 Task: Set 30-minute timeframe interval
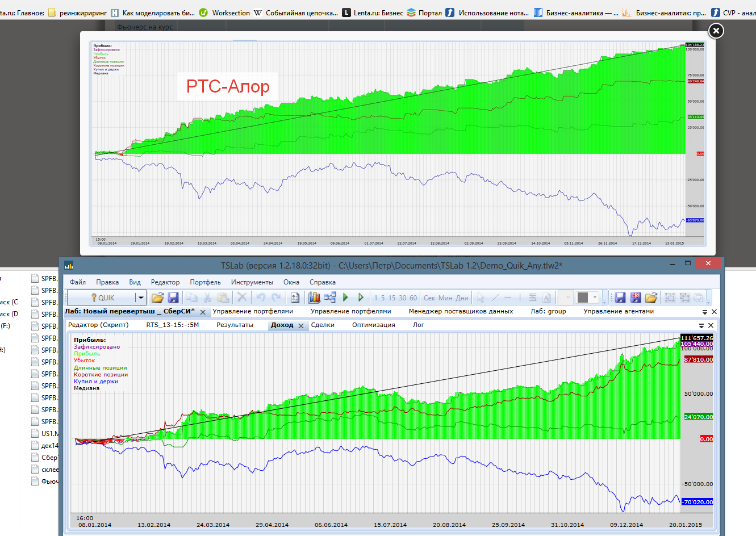point(402,298)
